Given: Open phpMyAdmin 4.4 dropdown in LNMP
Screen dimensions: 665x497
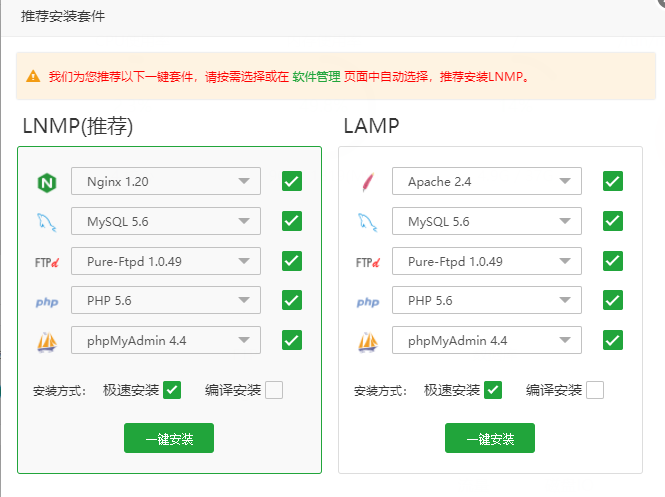Looking at the screenshot, I should pos(166,340).
